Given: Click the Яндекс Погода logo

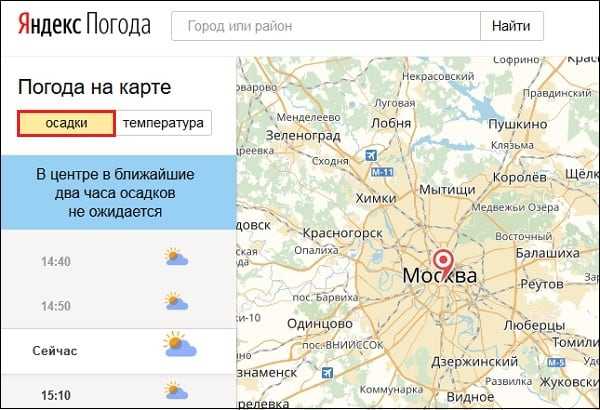Looking at the screenshot, I should click(85, 25).
